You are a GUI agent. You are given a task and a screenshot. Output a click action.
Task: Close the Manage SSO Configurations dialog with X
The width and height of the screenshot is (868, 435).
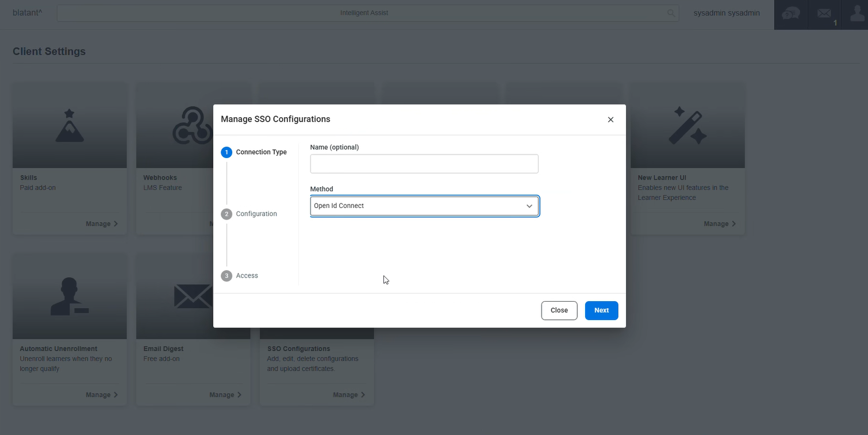(610, 120)
